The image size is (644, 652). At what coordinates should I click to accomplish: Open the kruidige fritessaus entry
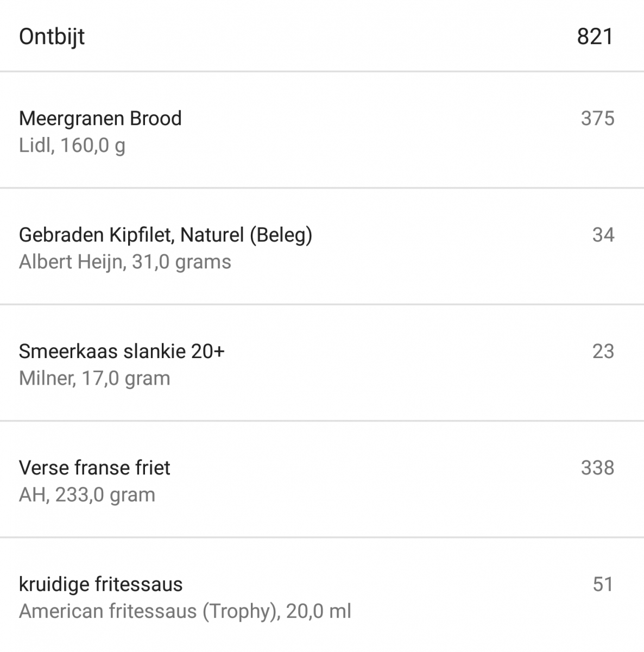(x=100, y=585)
